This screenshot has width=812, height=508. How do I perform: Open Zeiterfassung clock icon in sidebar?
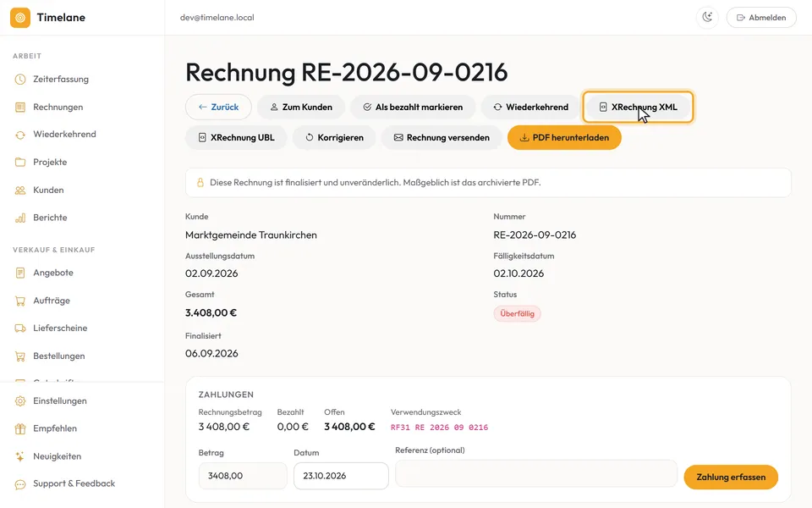(x=20, y=80)
